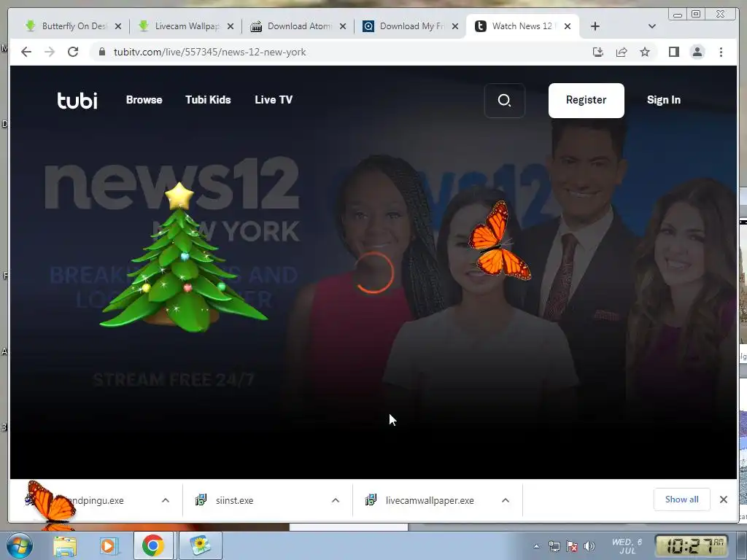
Task: Click the Register button
Action: (x=586, y=100)
